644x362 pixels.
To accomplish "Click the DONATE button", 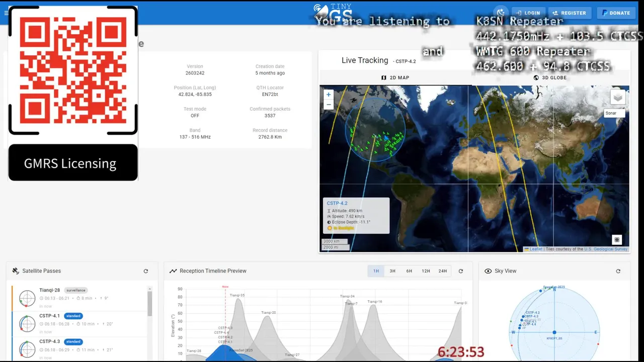I will point(616,13).
